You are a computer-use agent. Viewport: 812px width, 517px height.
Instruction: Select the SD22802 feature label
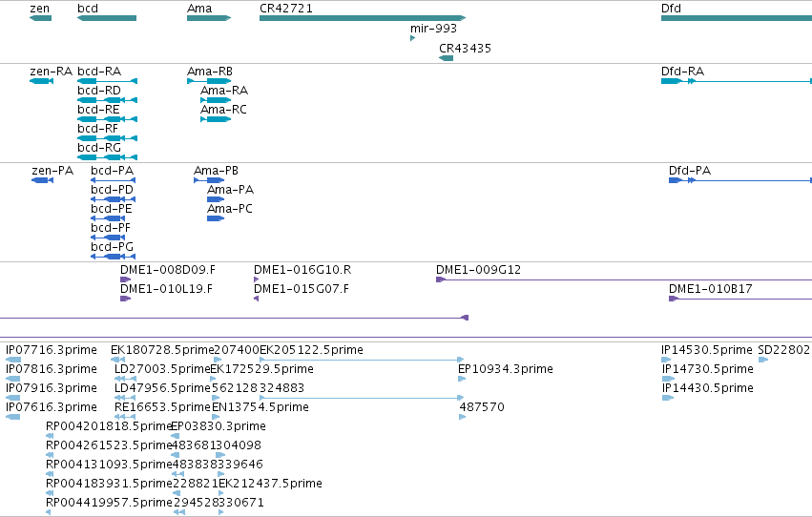784,350
